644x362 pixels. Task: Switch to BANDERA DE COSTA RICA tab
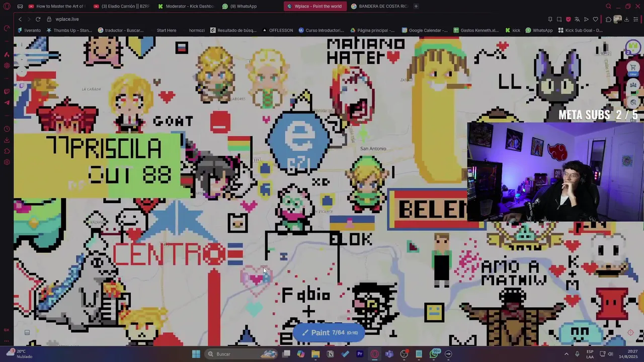pos(379,6)
